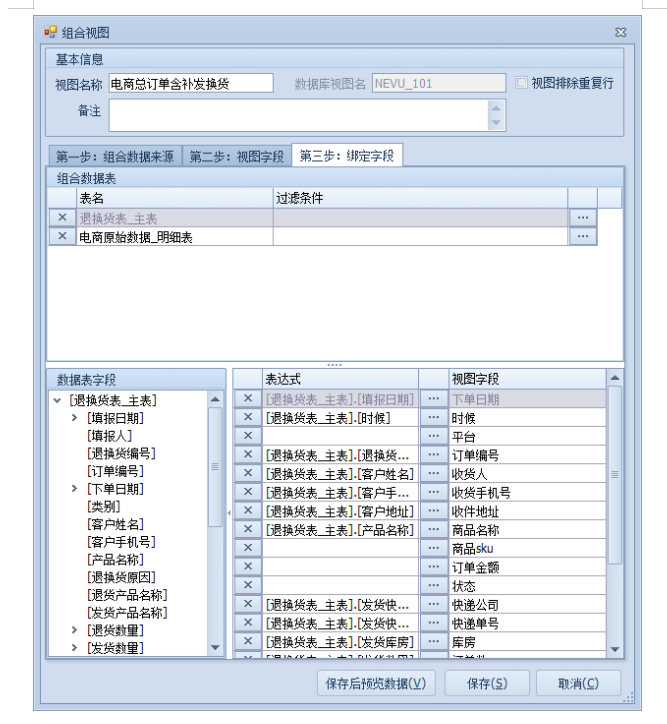667x724 pixels.
Task: Click the 取消 button
Action: point(570,683)
